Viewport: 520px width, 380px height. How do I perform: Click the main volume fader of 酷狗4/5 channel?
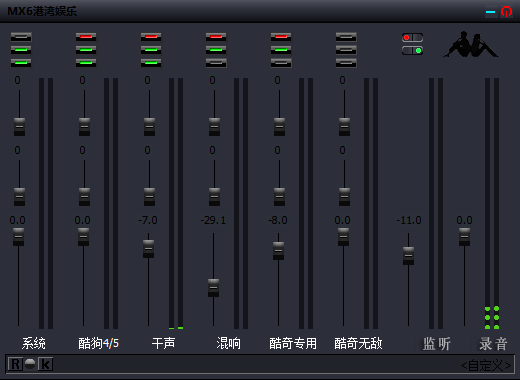coord(83,237)
